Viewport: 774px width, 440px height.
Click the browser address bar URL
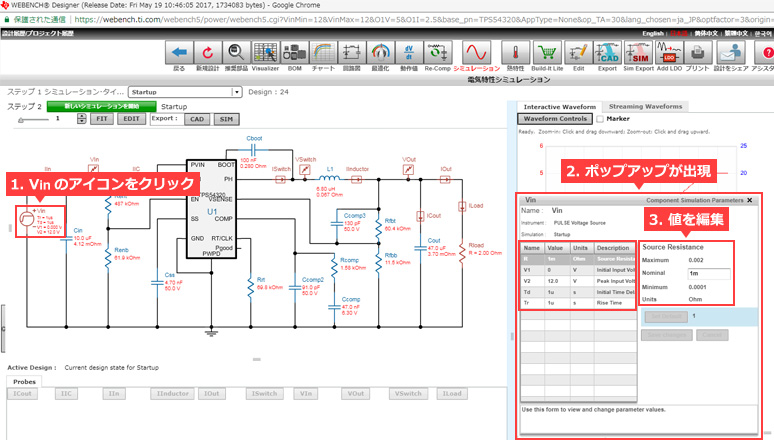click(x=423, y=20)
